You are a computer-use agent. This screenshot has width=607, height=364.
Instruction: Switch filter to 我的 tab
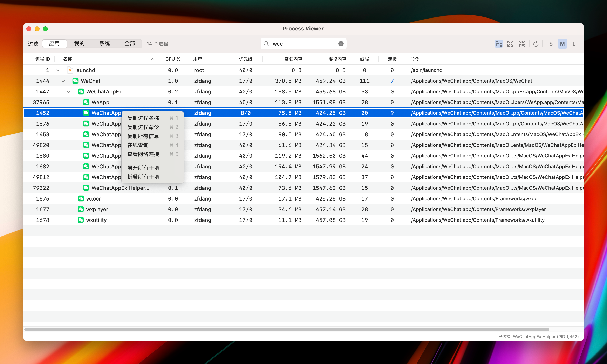(x=79, y=44)
